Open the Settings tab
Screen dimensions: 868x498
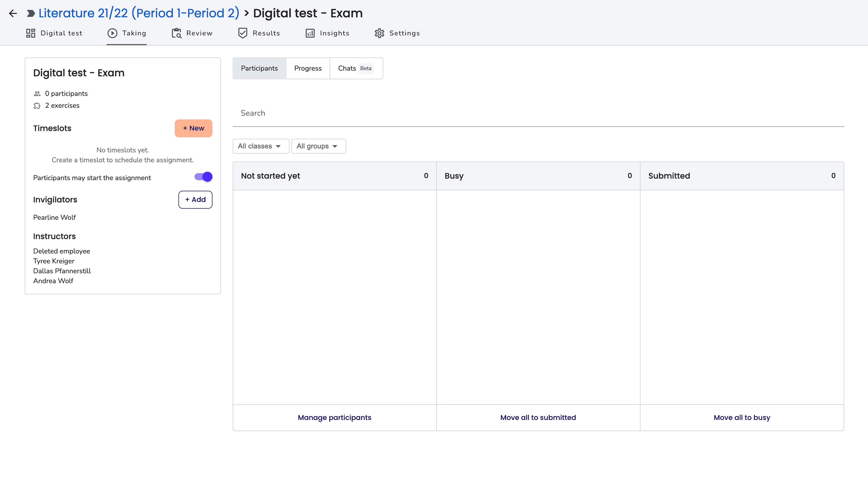click(x=397, y=33)
